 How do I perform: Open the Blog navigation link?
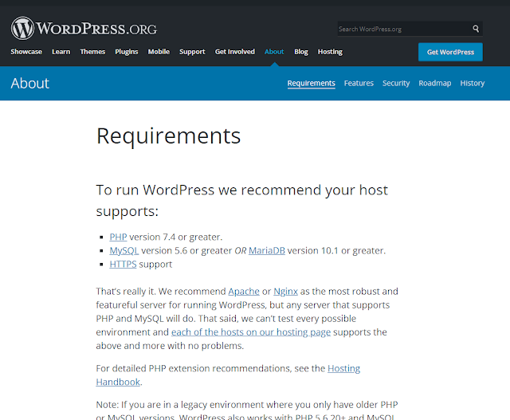point(301,52)
